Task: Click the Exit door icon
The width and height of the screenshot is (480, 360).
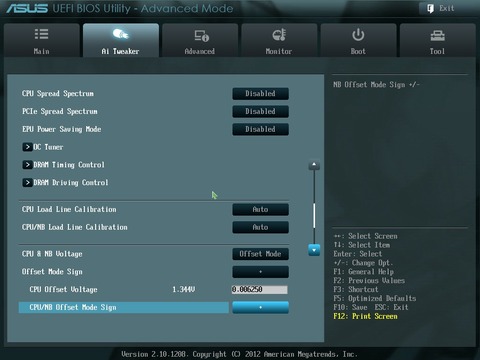Action: pos(430,8)
